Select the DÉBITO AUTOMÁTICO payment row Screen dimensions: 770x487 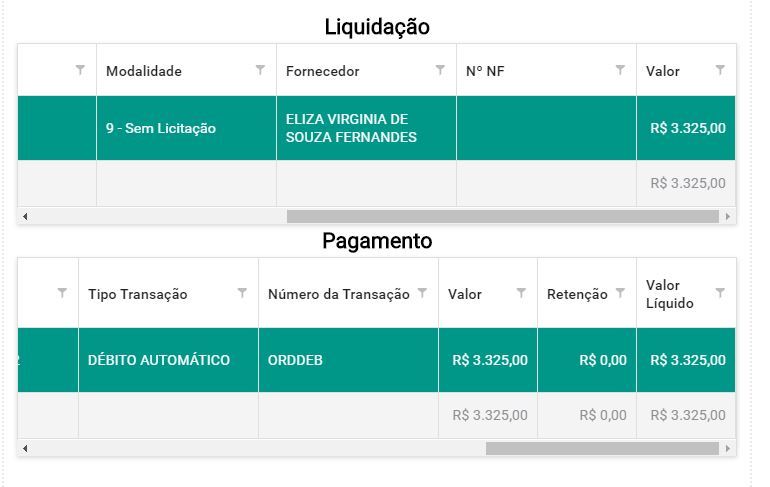(x=376, y=360)
